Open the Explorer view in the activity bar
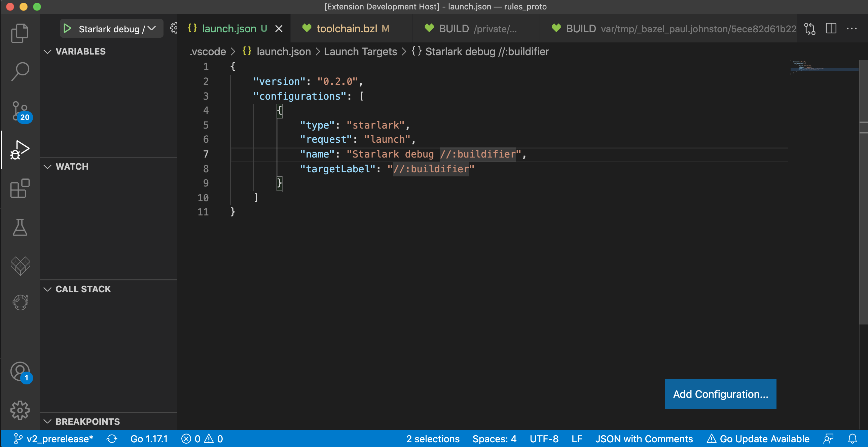The image size is (868, 447). 20,33
